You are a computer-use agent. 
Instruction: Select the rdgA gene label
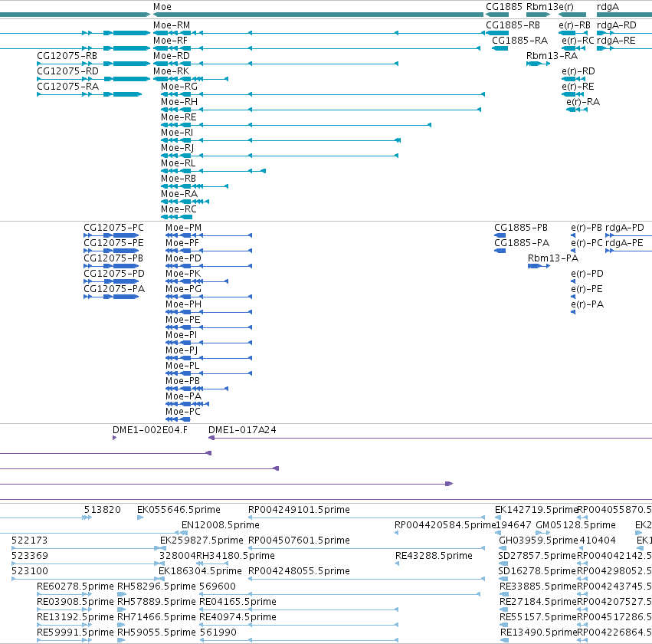click(x=608, y=7)
